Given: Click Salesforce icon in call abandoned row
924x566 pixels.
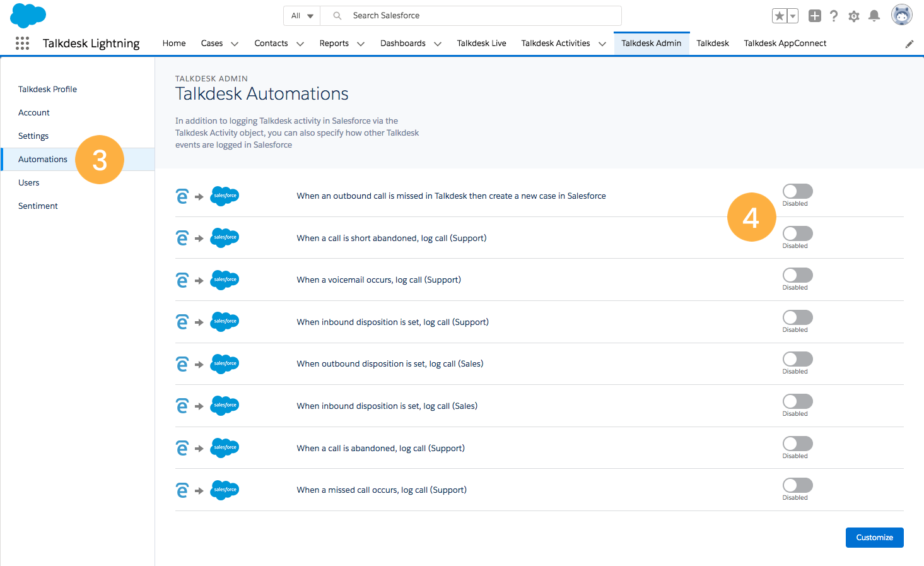Looking at the screenshot, I should point(225,448).
